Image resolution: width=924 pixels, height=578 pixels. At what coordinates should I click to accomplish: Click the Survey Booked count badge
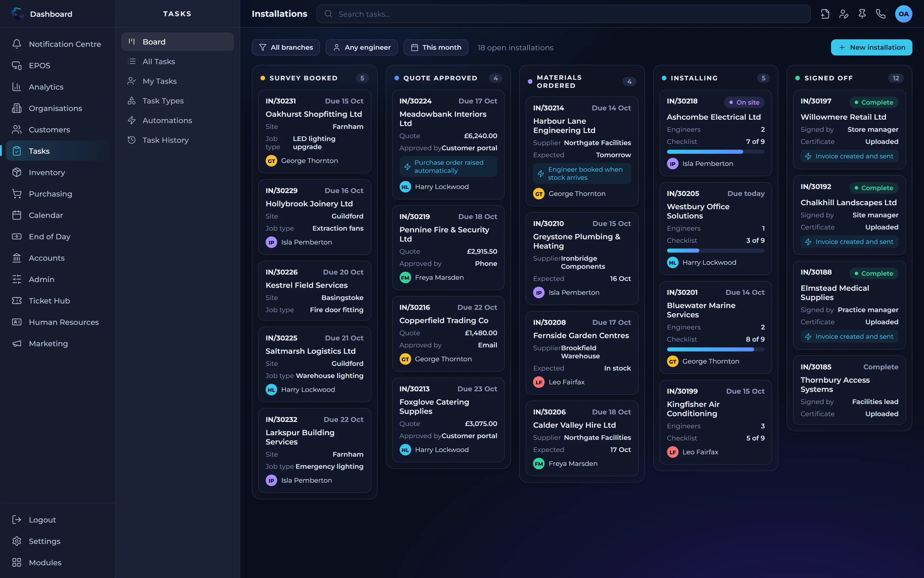point(362,78)
